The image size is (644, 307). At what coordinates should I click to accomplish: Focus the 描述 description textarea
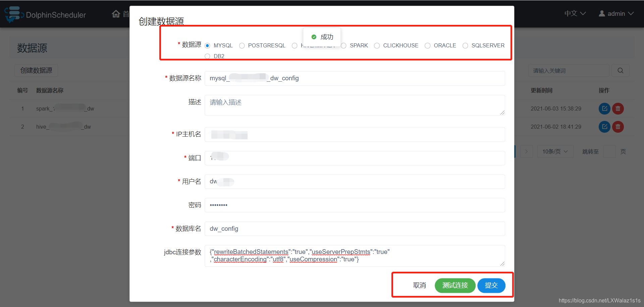coord(355,105)
